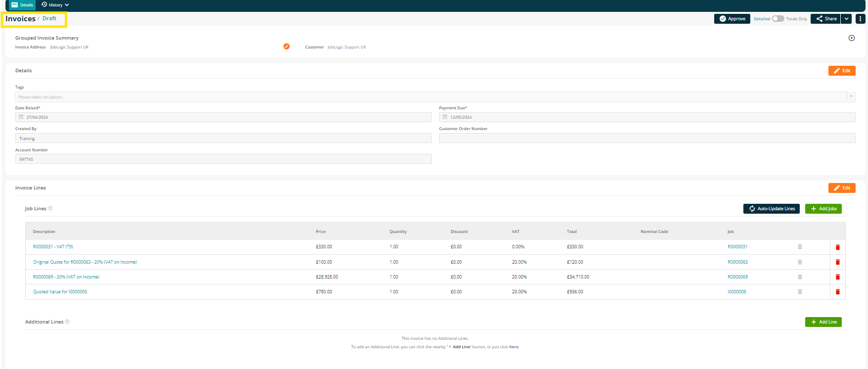Screen dimensions: 868x369
Task: Collapse the Grouped Invoice Summary panel
Action: pyautogui.click(x=852, y=38)
